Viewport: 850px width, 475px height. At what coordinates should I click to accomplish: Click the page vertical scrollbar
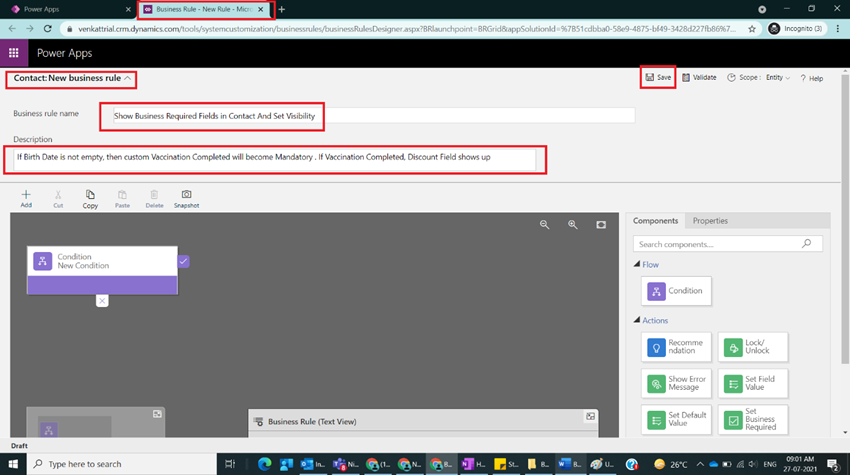click(x=845, y=220)
